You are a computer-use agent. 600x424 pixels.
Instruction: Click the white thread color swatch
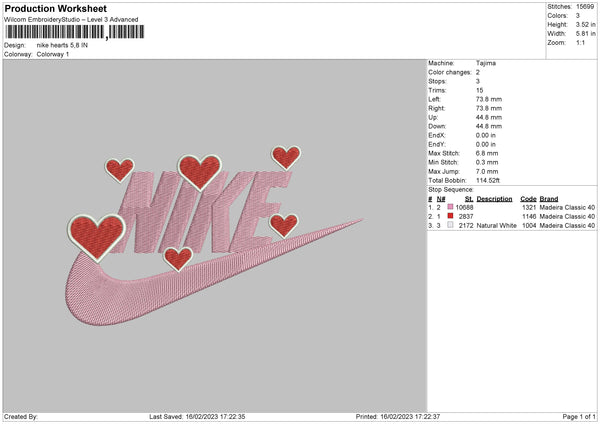click(450, 225)
